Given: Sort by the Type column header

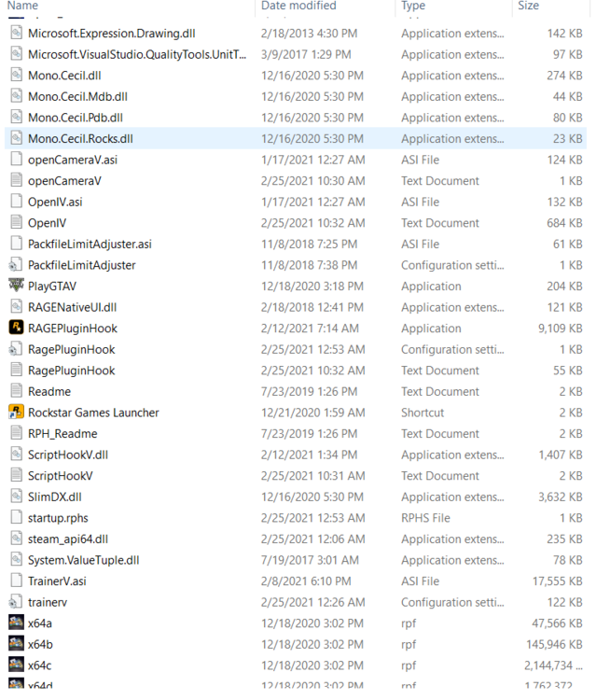Looking at the screenshot, I should click(413, 6).
